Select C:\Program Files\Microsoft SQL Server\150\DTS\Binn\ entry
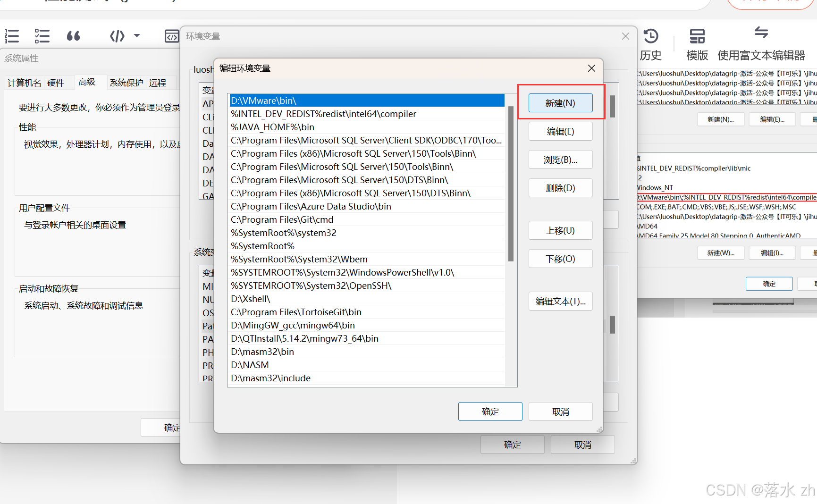Image resolution: width=817 pixels, height=504 pixels. [x=367, y=180]
